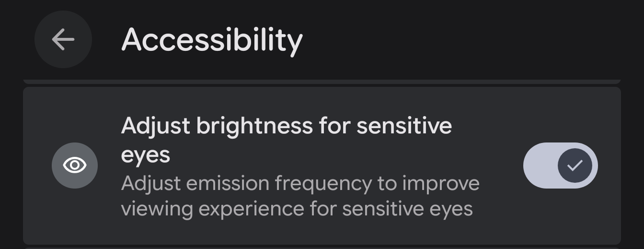Tap "viewing experience for sensitive eyes" line
The height and width of the screenshot is (249, 644).
(297, 209)
